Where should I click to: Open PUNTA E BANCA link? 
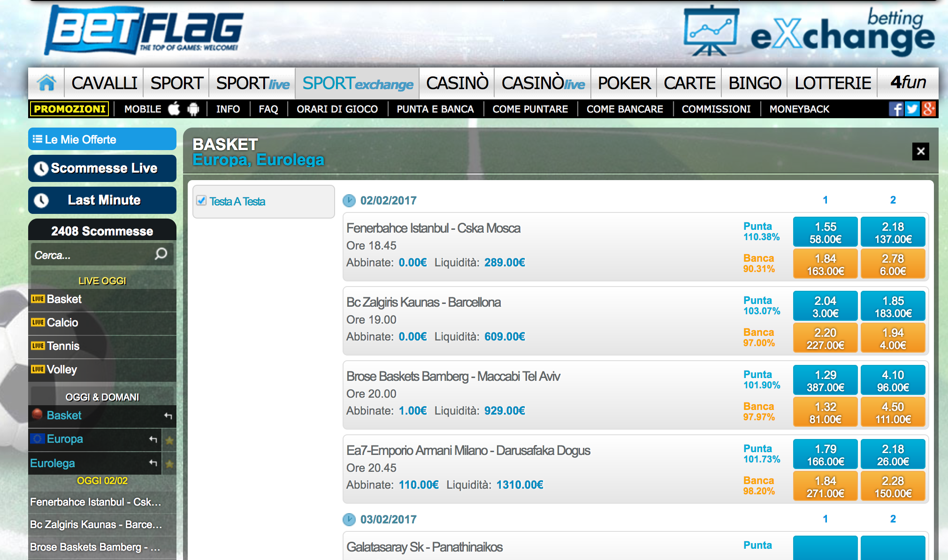pos(435,109)
